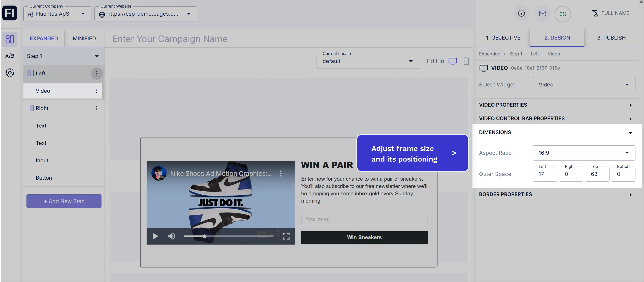Viewport: 644px width, 282px height.
Task: Open the campaigns dashboard sidebar icon
Action: click(x=10, y=39)
